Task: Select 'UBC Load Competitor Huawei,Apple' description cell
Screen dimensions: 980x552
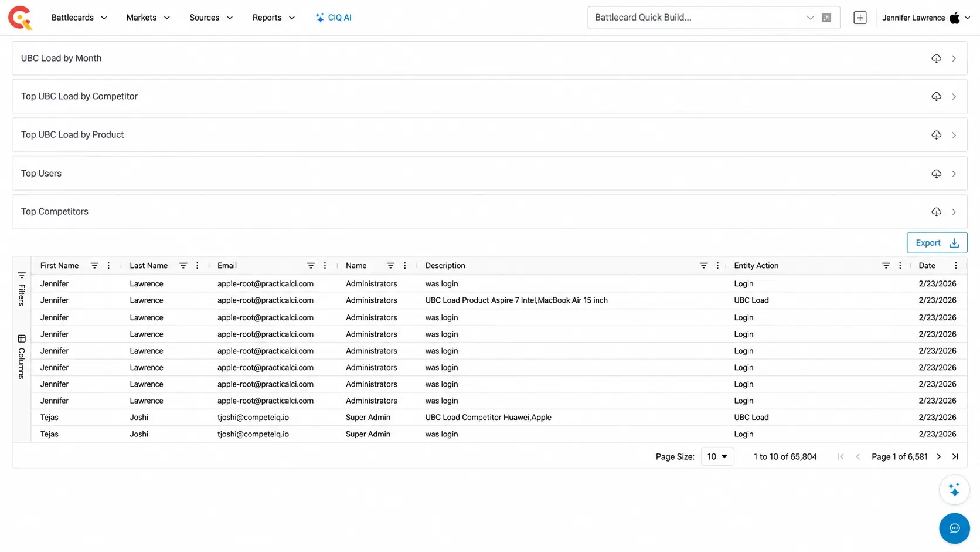Action: (x=488, y=418)
